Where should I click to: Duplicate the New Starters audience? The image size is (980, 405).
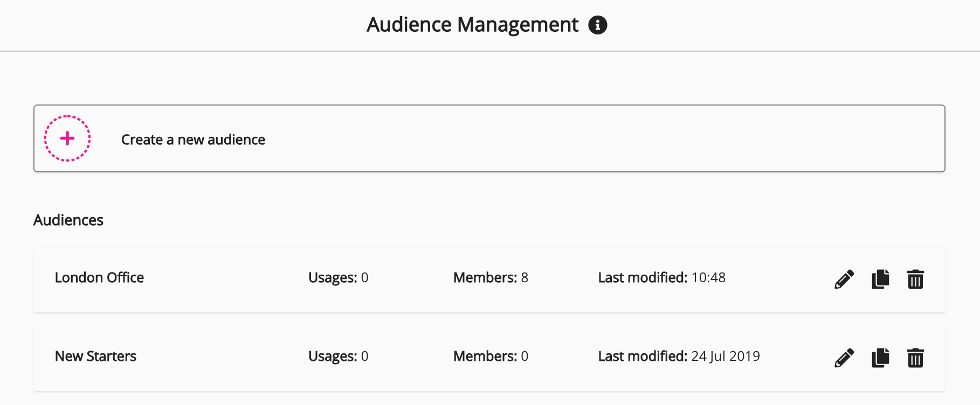(x=880, y=358)
